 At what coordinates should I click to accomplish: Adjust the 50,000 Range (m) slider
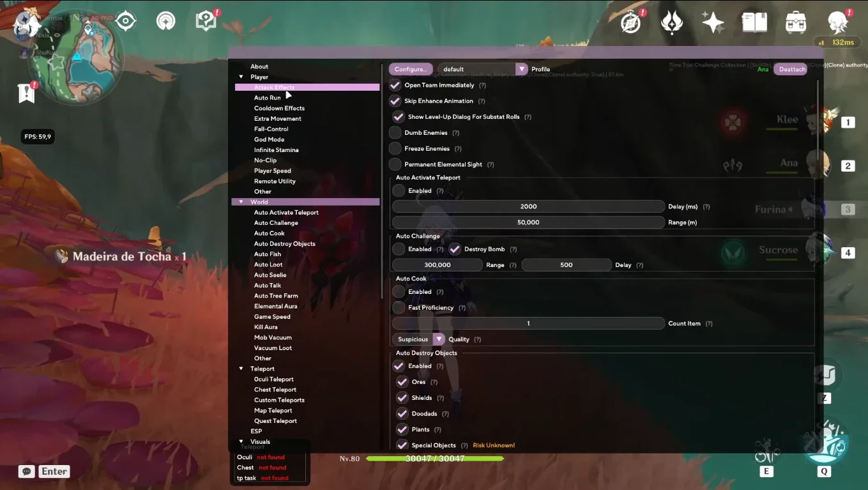[x=528, y=222]
